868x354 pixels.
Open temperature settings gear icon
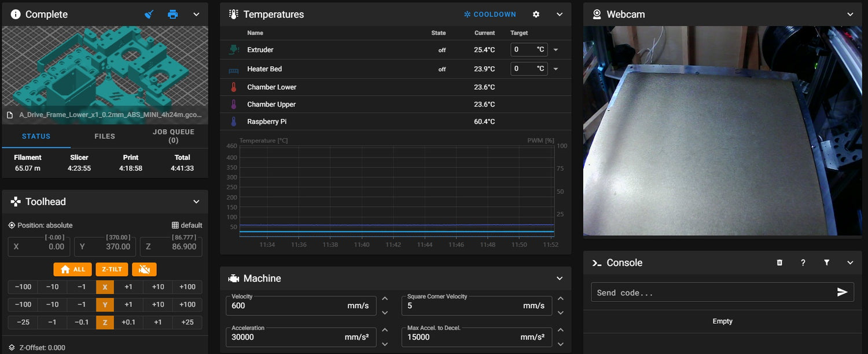536,14
